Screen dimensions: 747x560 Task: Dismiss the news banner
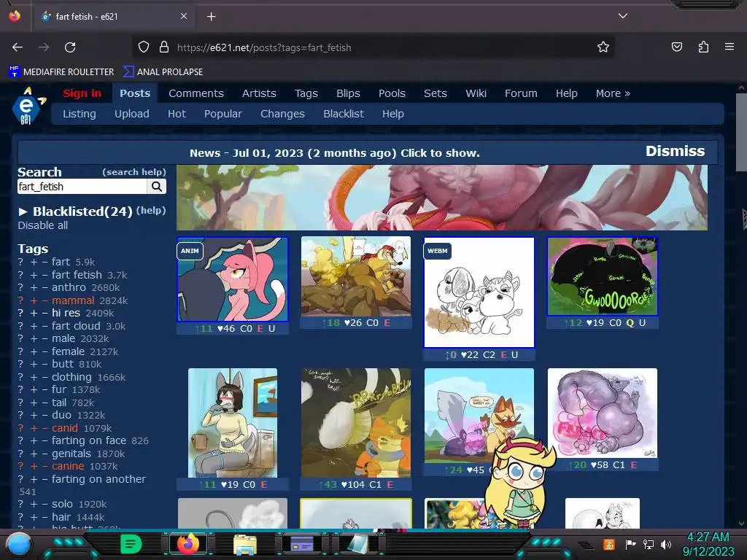tap(675, 151)
